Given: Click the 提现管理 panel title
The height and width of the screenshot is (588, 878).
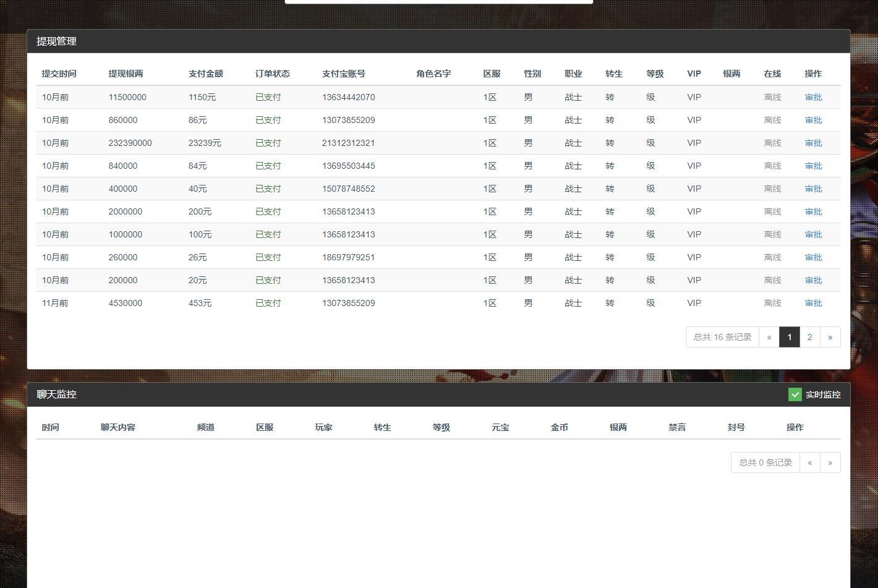Looking at the screenshot, I should [56, 41].
